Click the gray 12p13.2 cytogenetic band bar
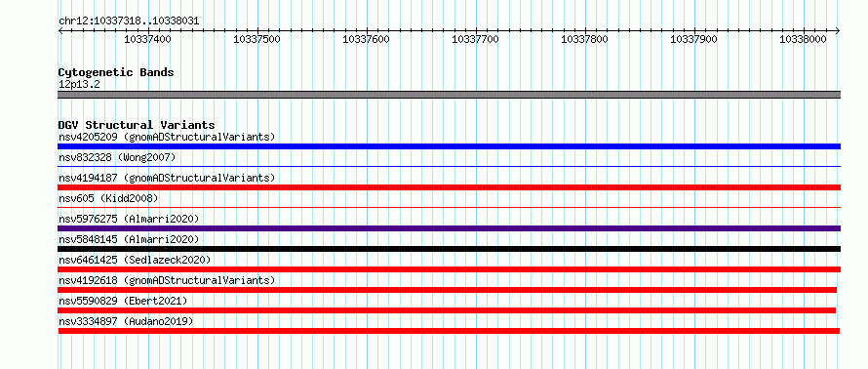The width and height of the screenshot is (868, 369). [449, 95]
